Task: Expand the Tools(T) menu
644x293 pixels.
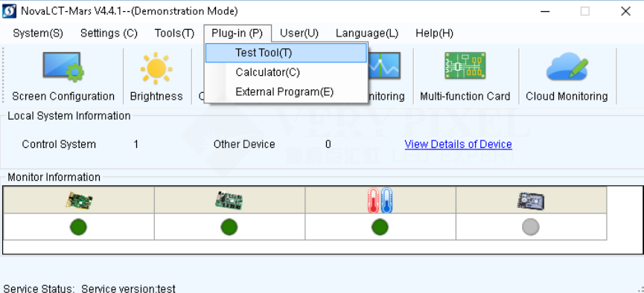Action: pyautogui.click(x=174, y=33)
